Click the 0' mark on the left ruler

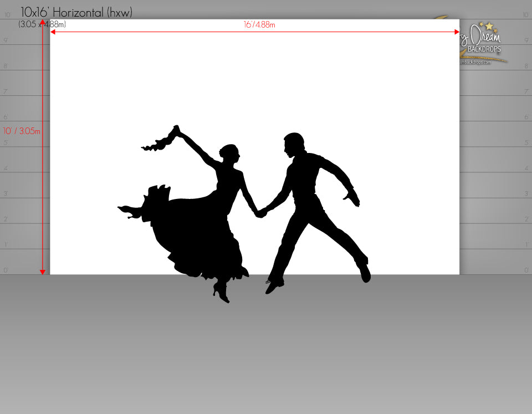coord(6,270)
